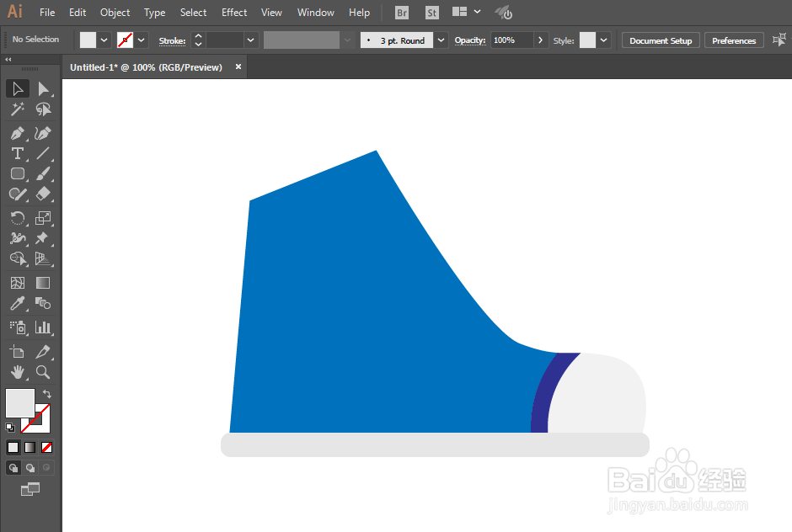Expand the fill color dropdown
792x532 pixels.
pos(104,40)
